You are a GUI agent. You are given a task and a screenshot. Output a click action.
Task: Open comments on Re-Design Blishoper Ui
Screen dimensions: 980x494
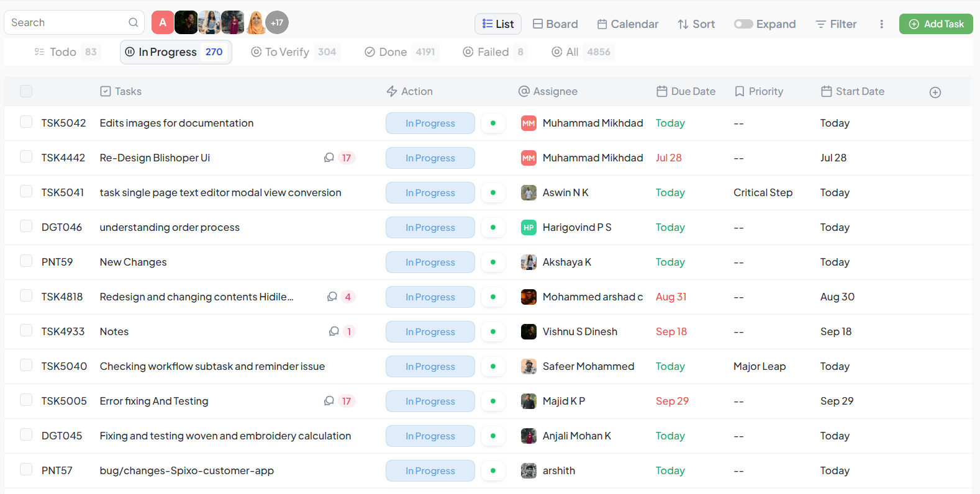[330, 158]
